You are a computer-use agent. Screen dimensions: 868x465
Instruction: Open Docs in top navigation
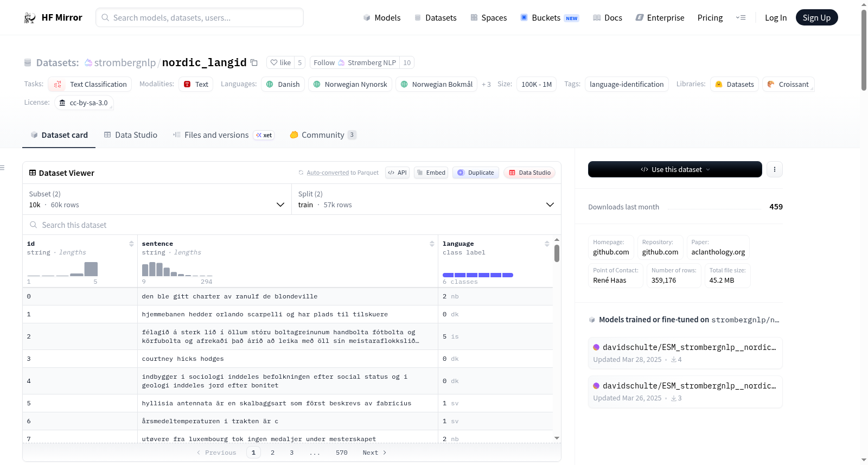(607, 18)
